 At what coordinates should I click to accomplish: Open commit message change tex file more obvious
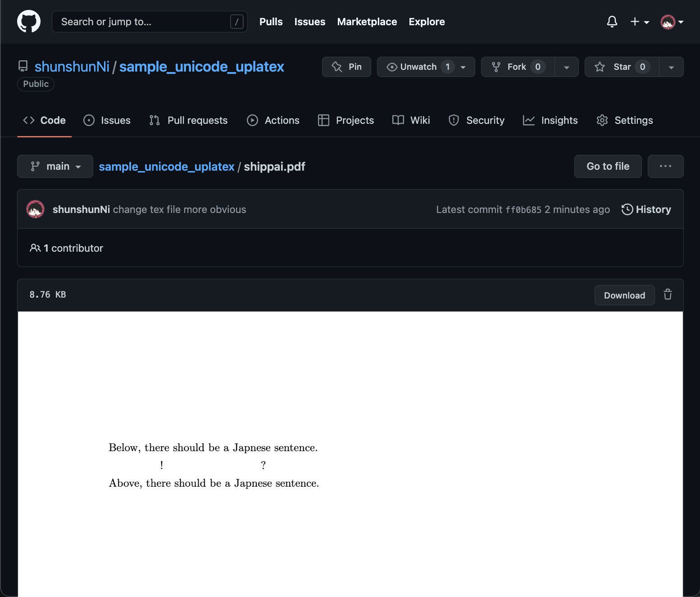click(179, 209)
